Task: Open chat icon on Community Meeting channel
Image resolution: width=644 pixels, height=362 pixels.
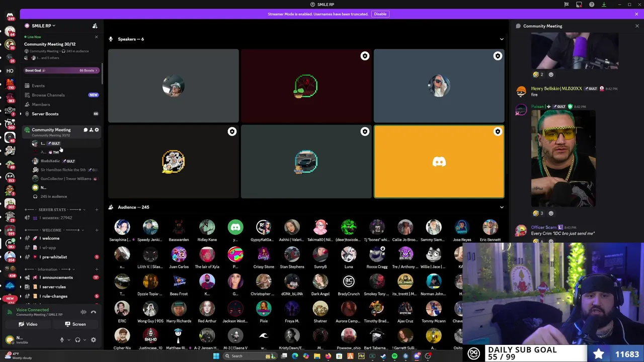Action: (86, 130)
